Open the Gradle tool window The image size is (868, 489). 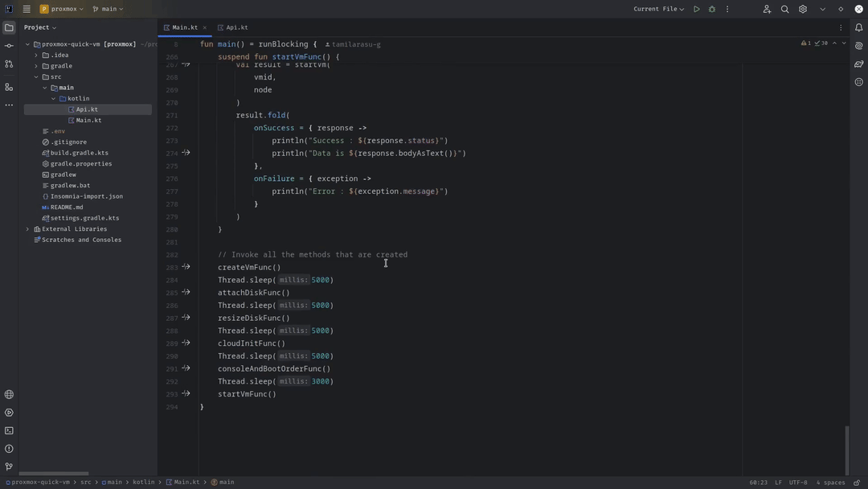click(x=858, y=64)
